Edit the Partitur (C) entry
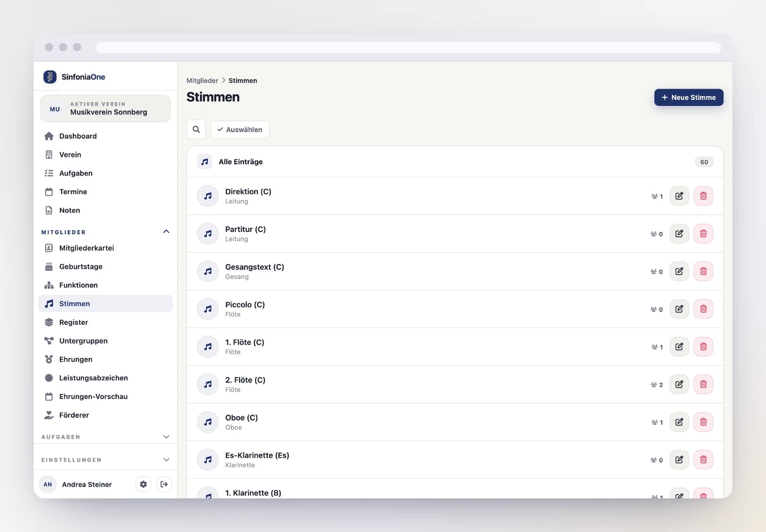 679,234
